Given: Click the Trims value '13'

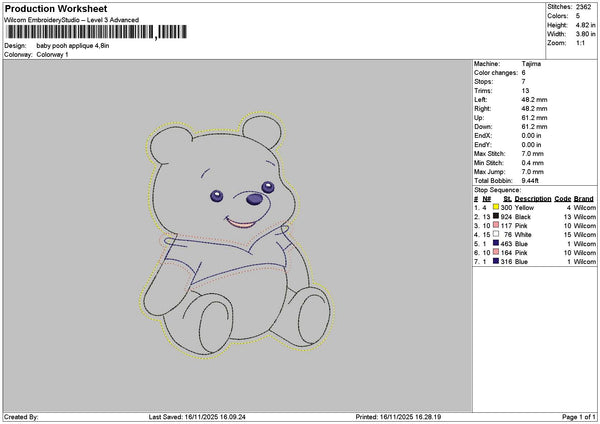Looking at the screenshot, I should pyautogui.click(x=525, y=91).
